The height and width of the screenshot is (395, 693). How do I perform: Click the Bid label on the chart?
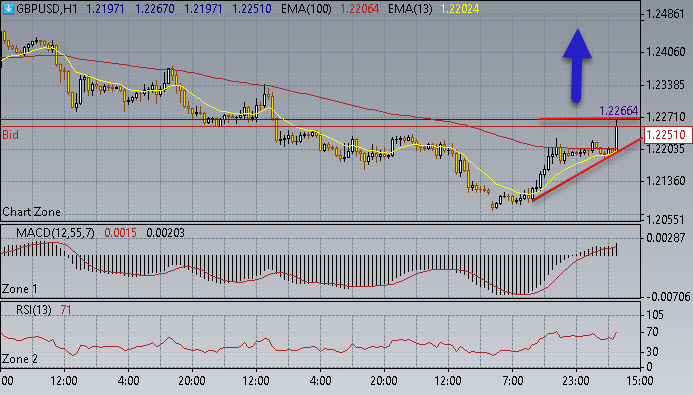pos(11,135)
